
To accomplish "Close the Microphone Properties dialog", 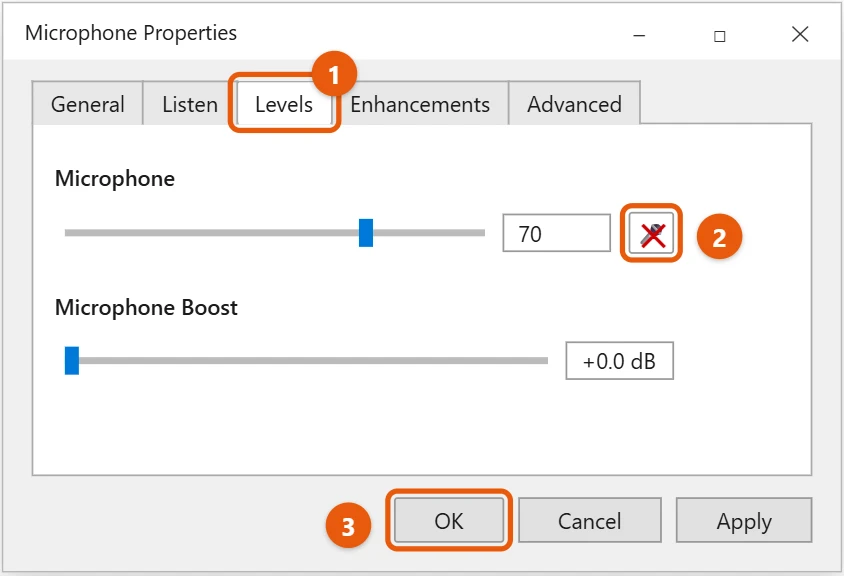I will click(800, 34).
